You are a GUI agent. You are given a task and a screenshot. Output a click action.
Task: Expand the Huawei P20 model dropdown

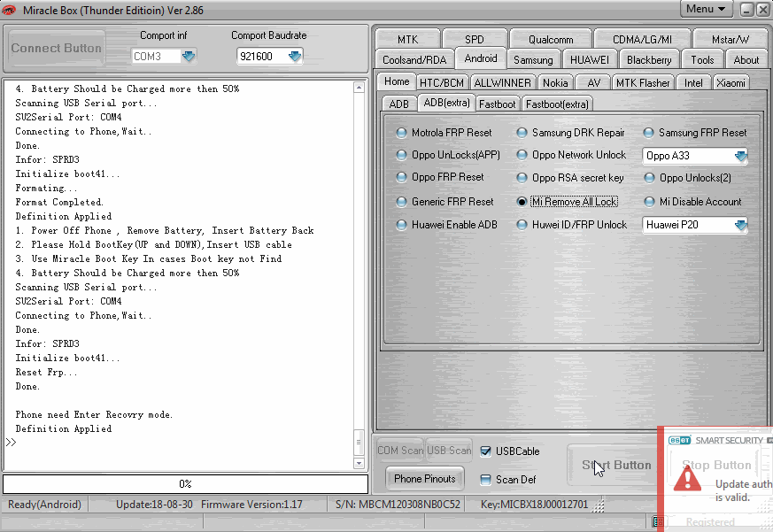pos(740,226)
